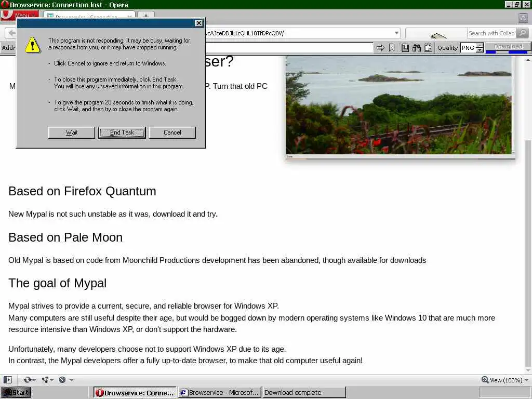Switch to Browservice: Conne... Opera taskbar button
Viewport: 532px width, 399px height.
[x=135, y=393]
